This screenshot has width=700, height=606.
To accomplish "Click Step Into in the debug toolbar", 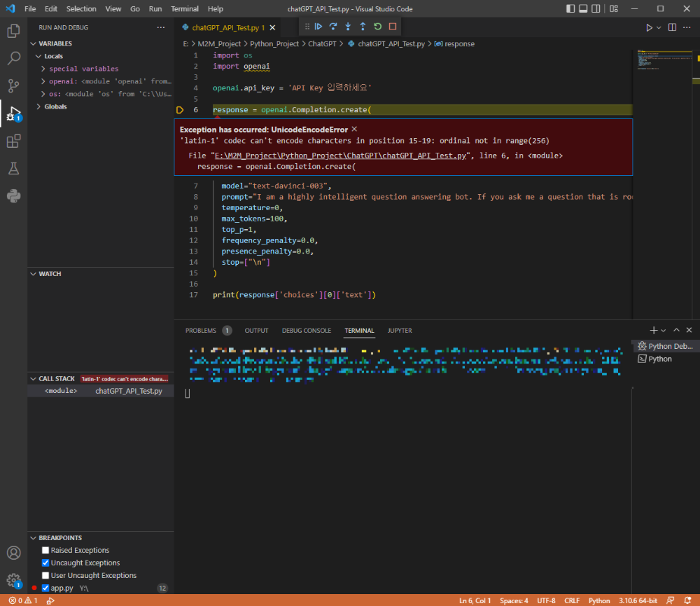I will point(348,27).
